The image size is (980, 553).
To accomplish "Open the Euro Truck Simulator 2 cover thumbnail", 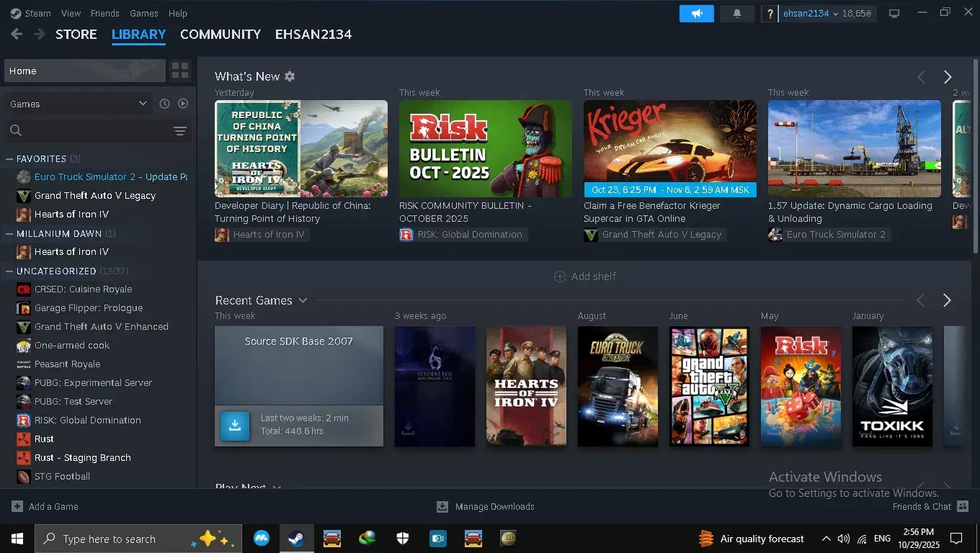I will coord(618,386).
